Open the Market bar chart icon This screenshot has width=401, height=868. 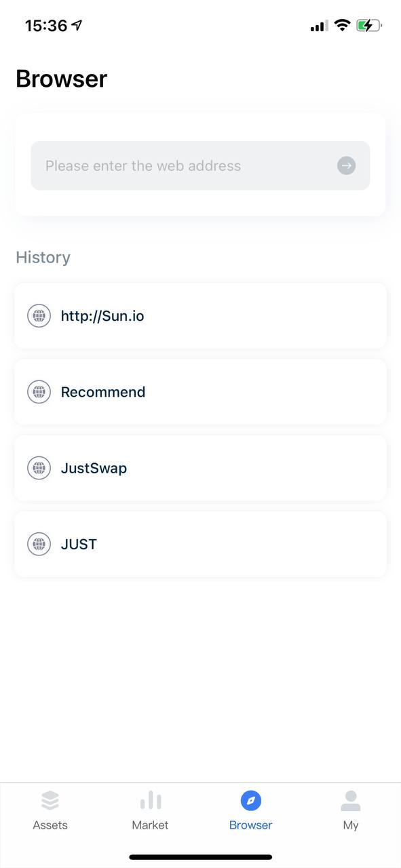click(151, 801)
